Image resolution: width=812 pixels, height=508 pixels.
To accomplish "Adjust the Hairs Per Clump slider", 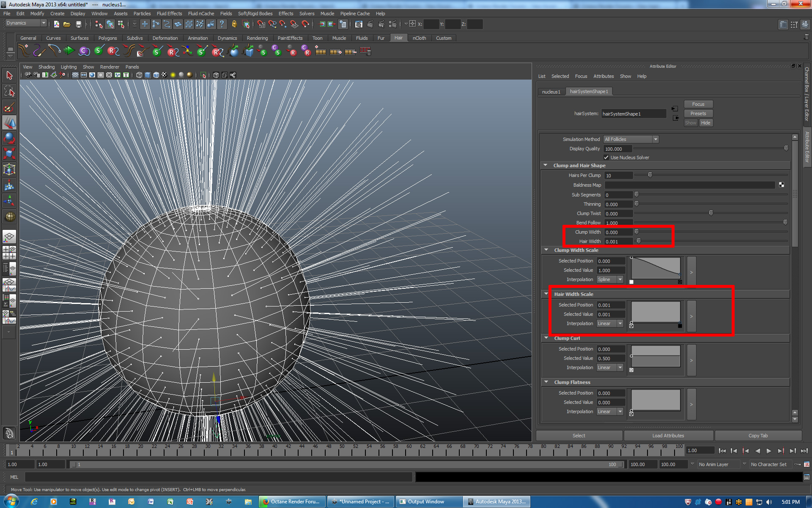I will coord(650,175).
